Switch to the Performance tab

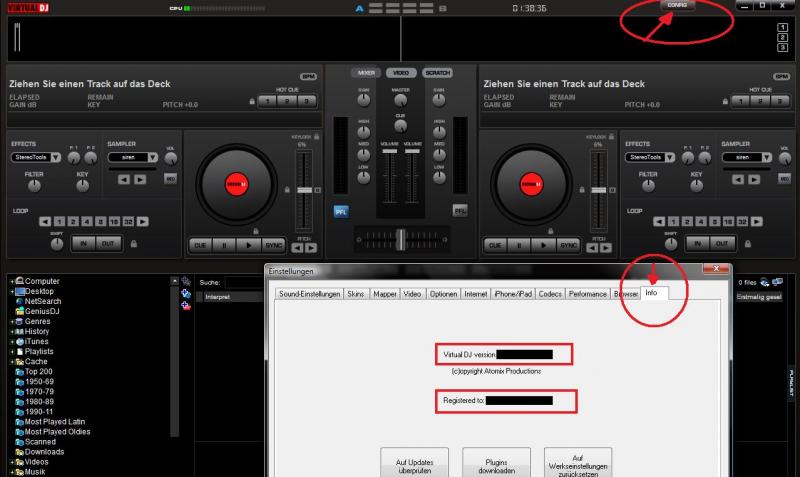coord(588,294)
